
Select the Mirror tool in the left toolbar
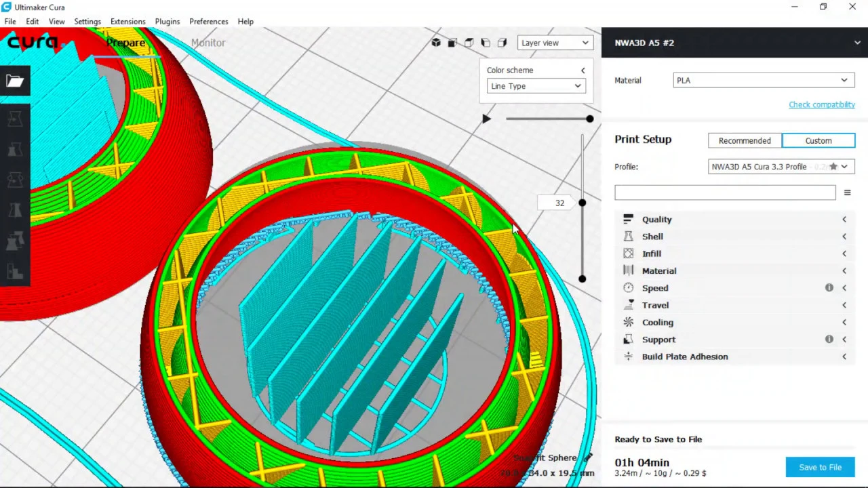15,211
